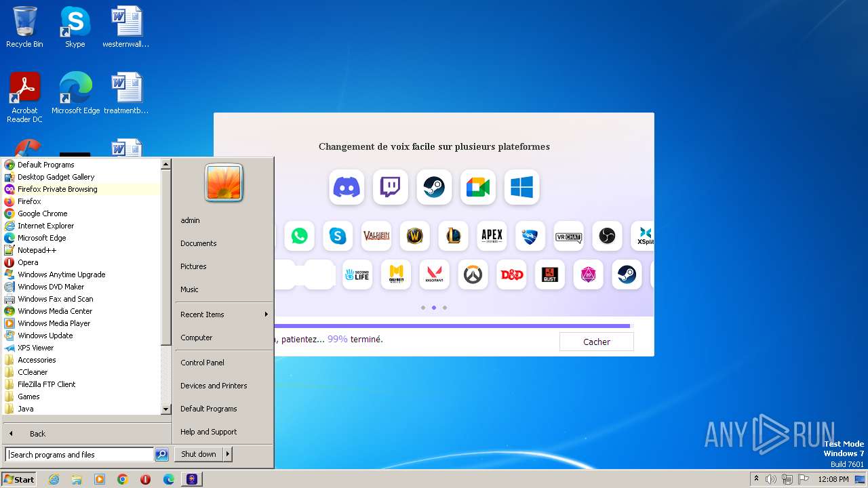Click the Windows platform icon

[521, 187]
